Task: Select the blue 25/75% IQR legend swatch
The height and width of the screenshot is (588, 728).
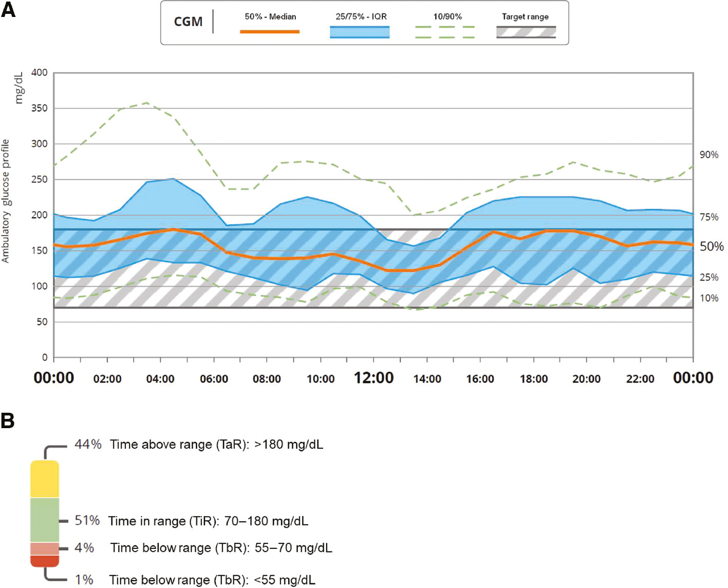Action: click(359, 32)
